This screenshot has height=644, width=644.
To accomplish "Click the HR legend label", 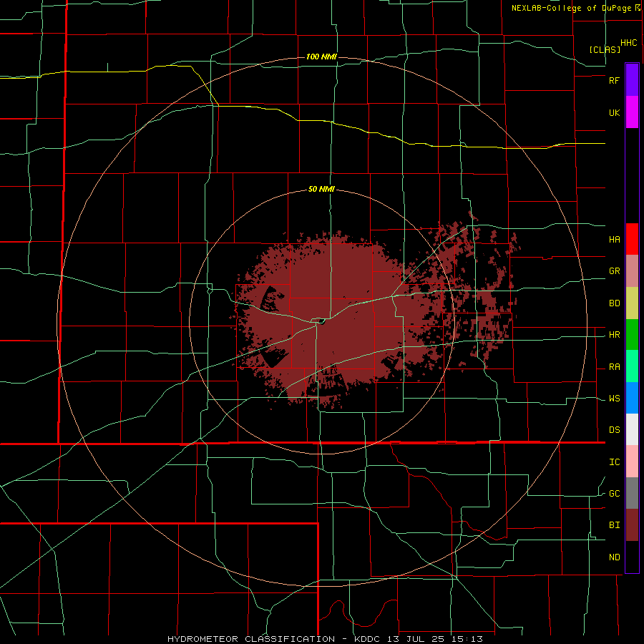I will click(x=614, y=335).
